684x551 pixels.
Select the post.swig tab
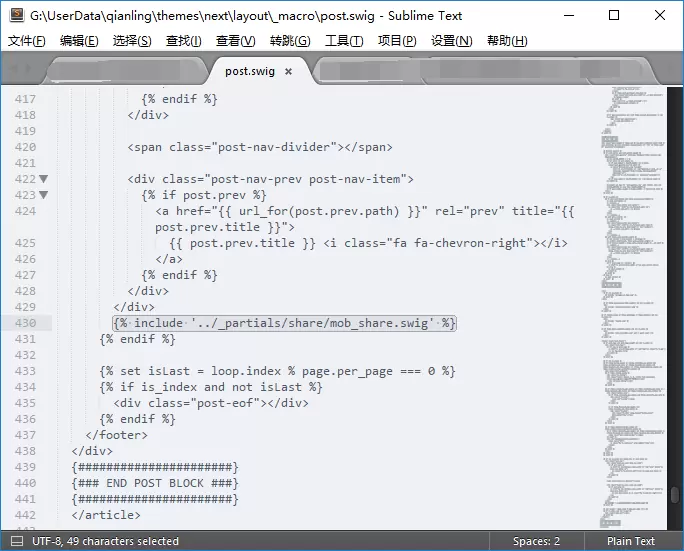[249, 71]
